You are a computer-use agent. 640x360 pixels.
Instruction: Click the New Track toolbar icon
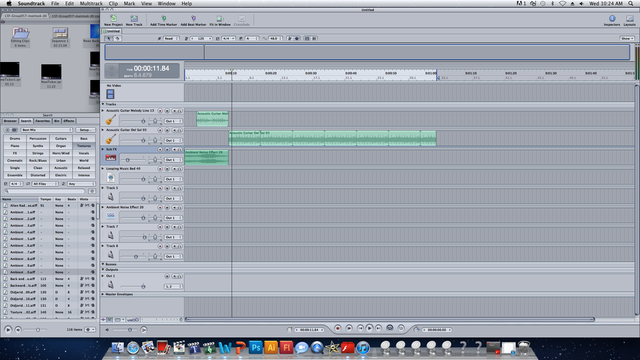pos(134,19)
